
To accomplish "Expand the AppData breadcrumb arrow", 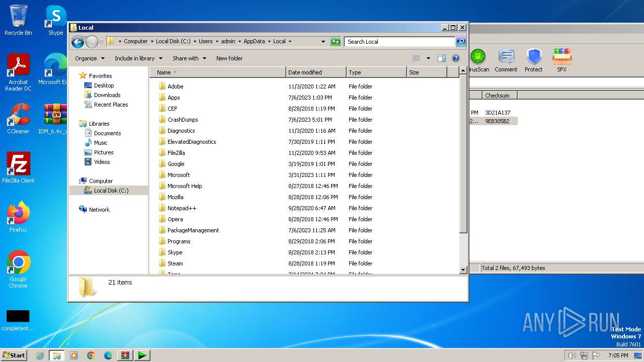I will click(x=269, y=42).
